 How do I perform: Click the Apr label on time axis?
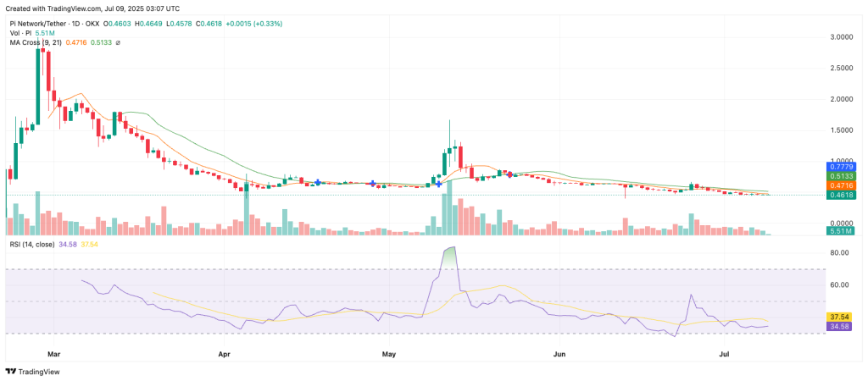[x=224, y=353]
